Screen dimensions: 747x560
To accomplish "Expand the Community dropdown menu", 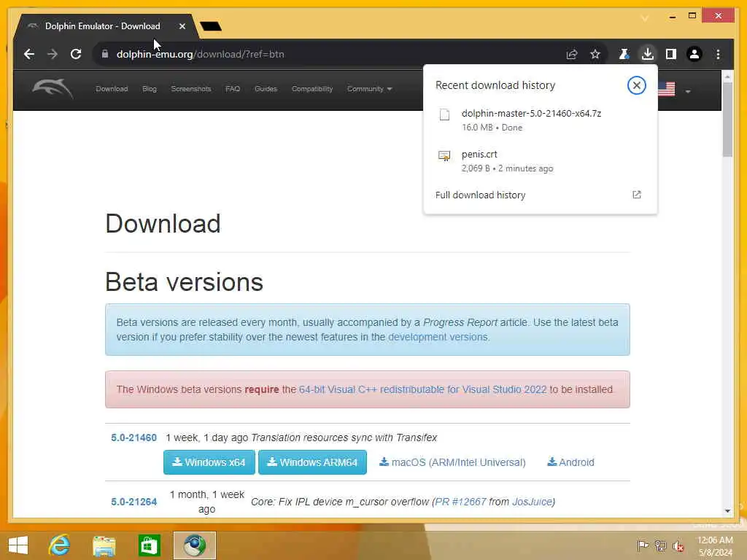I will pos(369,89).
